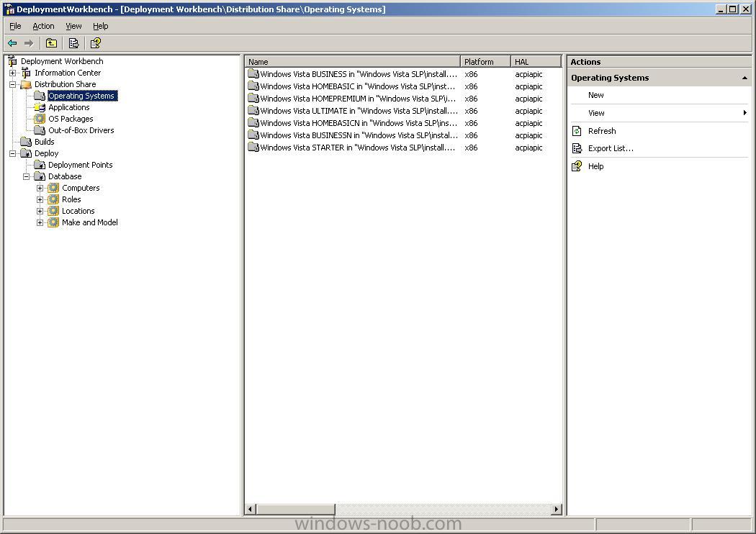Screen dimensions: 756x534
Task: Click the Locations gear icon
Action: [x=53, y=211]
